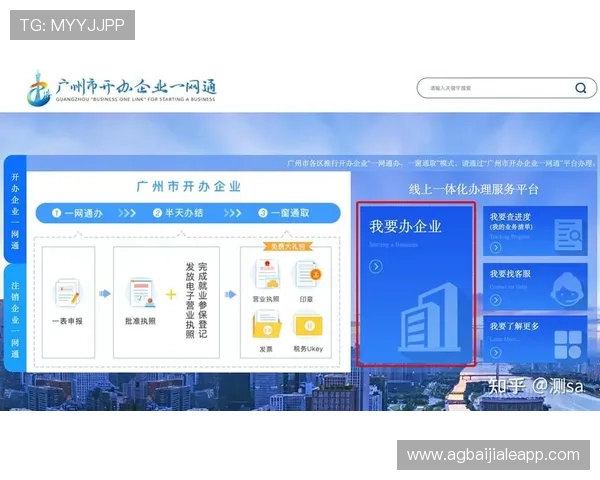600x480 pixels.
Task: Click the 印章 seal document icon
Action: [x=308, y=275]
